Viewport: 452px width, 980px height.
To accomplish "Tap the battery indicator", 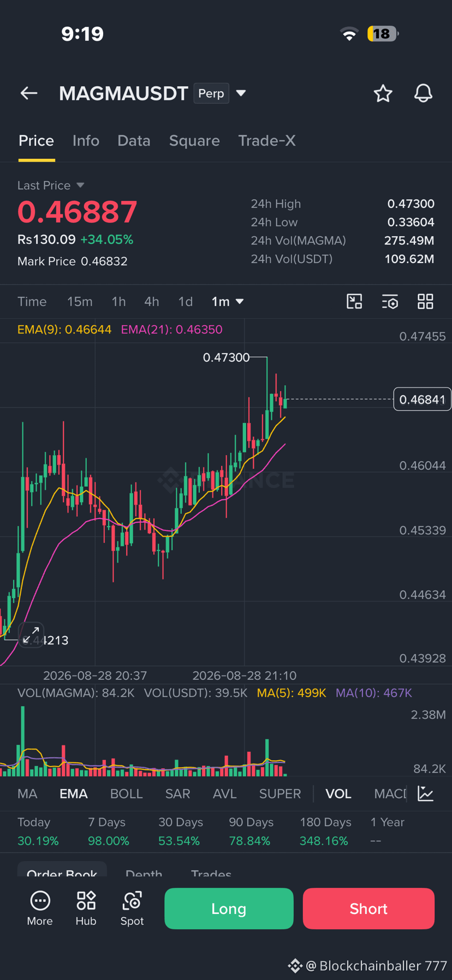I will 383,34.
